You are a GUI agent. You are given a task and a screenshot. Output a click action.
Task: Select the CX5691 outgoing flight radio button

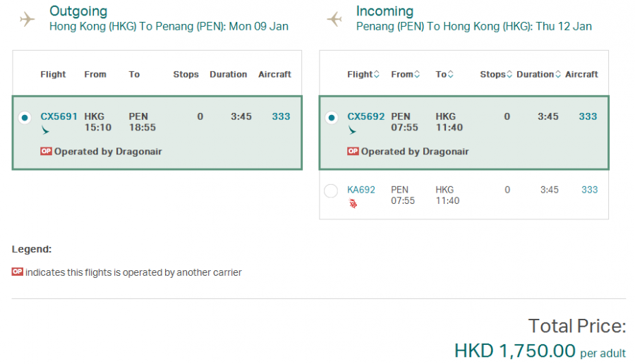(x=25, y=118)
